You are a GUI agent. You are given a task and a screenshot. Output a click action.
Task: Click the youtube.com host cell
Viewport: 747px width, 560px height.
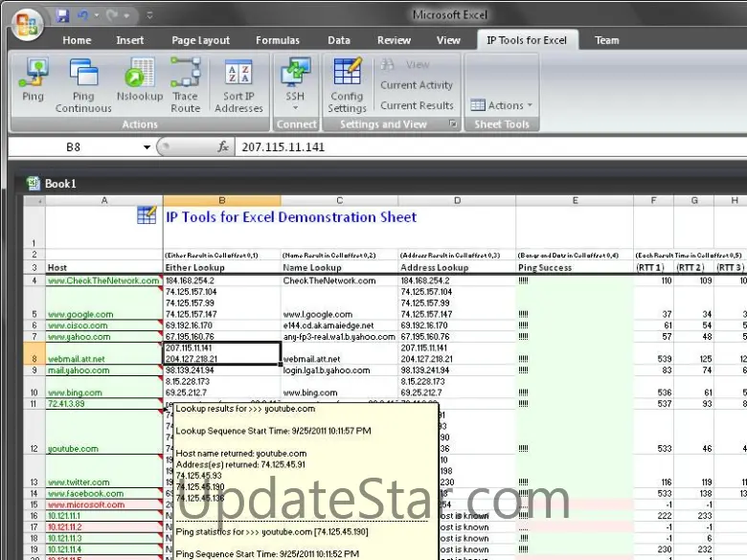pos(103,432)
